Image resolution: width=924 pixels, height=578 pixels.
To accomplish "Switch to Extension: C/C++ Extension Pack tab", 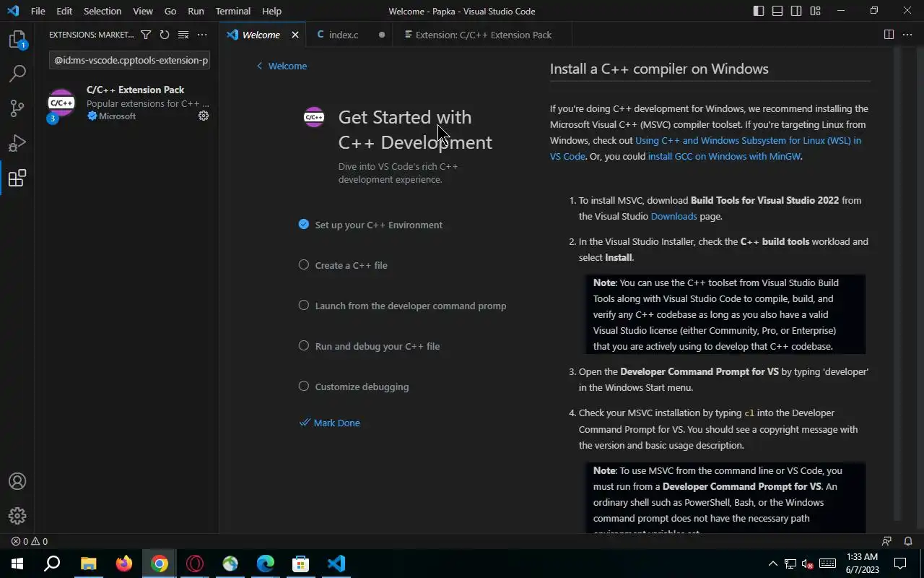I will 484,35.
